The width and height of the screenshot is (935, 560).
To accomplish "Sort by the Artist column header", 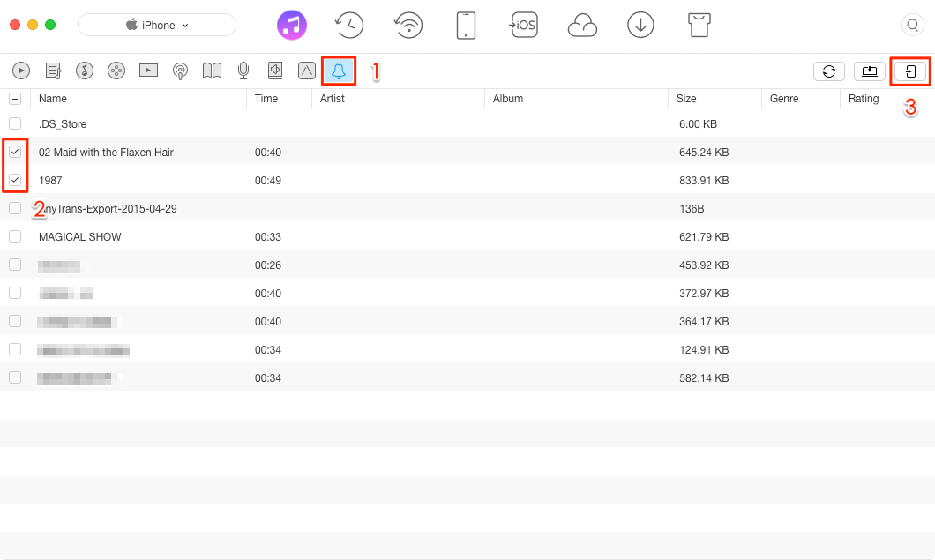I will [x=398, y=99].
